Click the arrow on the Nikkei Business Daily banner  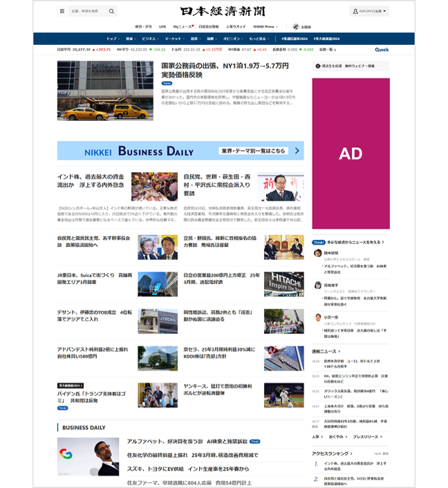(x=297, y=151)
